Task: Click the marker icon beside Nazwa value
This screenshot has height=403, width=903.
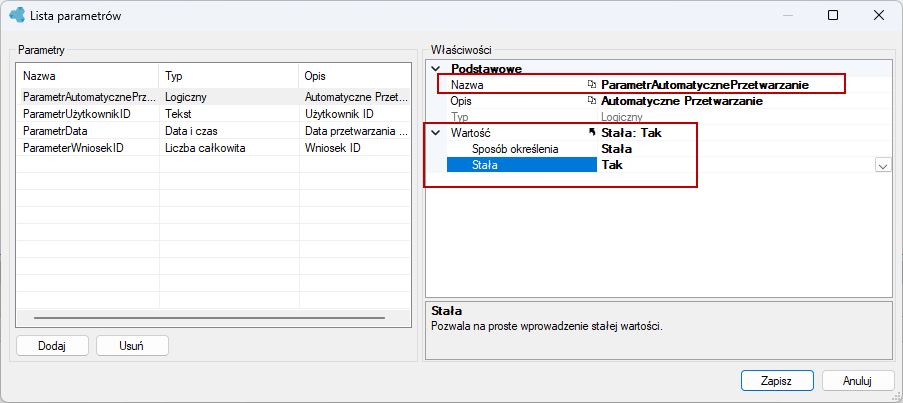Action: [x=591, y=85]
